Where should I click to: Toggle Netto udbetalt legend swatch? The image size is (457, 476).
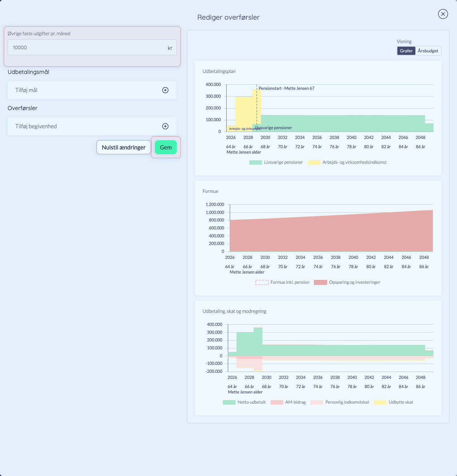coord(229,402)
